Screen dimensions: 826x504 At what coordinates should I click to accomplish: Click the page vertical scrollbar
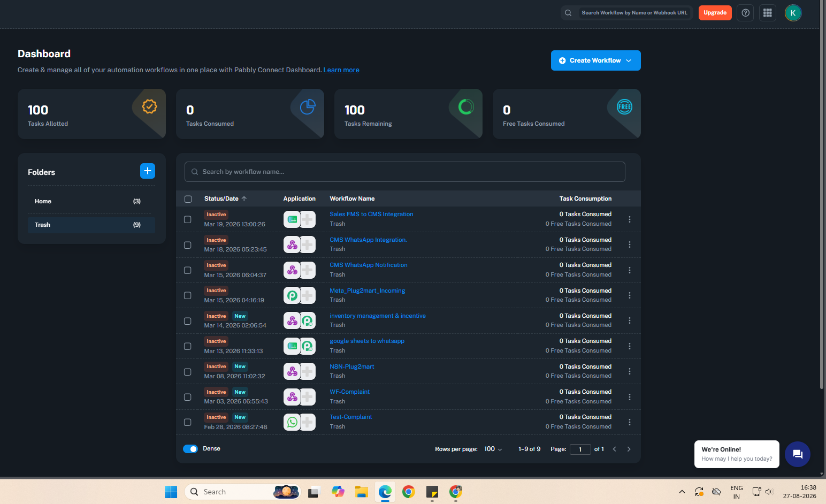click(x=822, y=194)
